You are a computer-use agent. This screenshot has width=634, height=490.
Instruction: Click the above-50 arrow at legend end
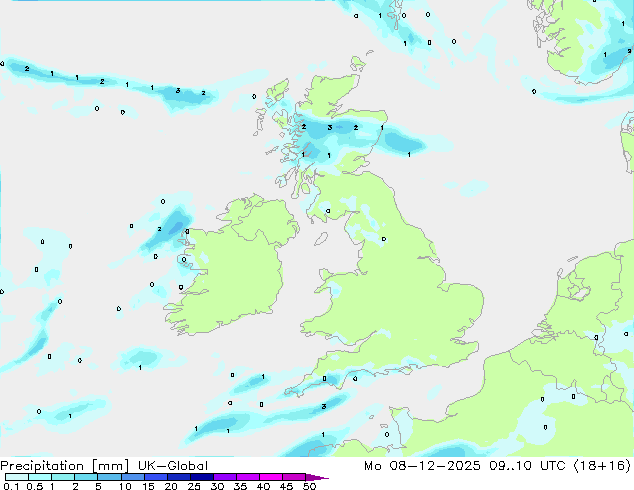pyautogui.click(x=317, y=477)
